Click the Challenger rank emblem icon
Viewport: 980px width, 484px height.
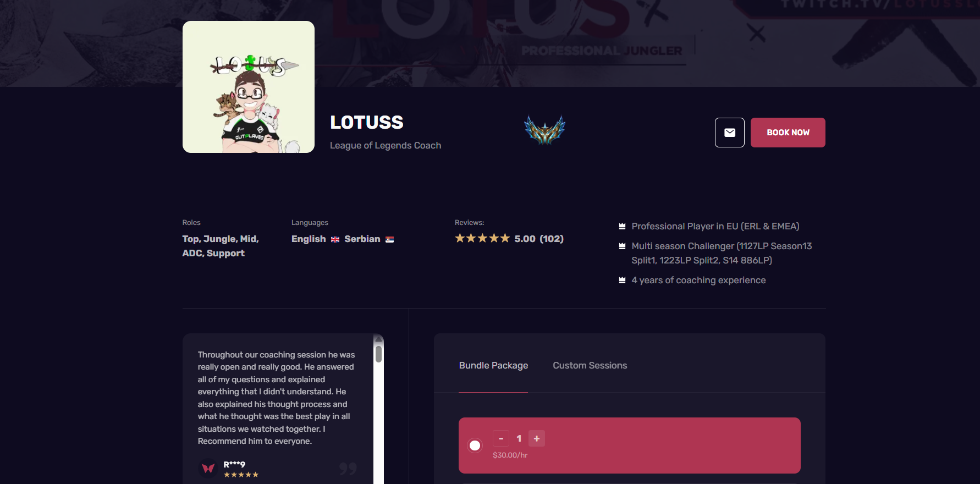click(544, 130)
